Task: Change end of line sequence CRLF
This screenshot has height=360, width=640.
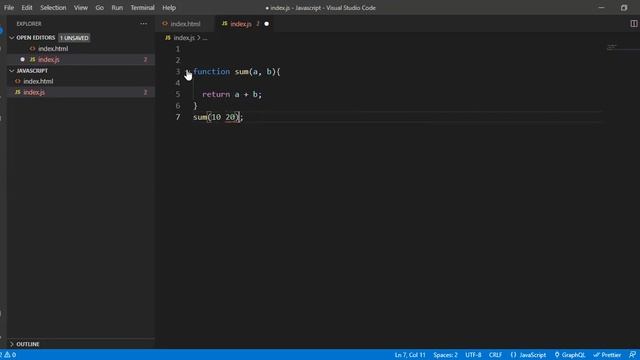Action: click(x=495, y=355)
